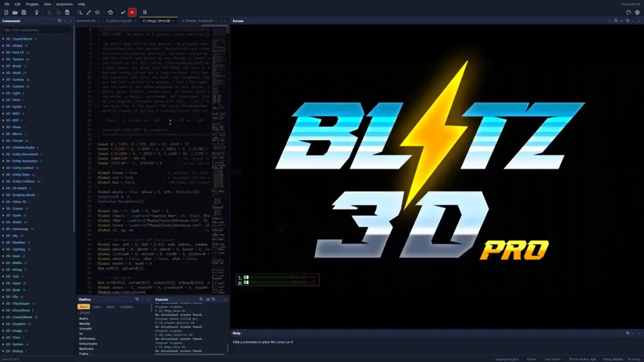Click the Language: English status bar item
The image size is (644, 362).
(506, 359)
